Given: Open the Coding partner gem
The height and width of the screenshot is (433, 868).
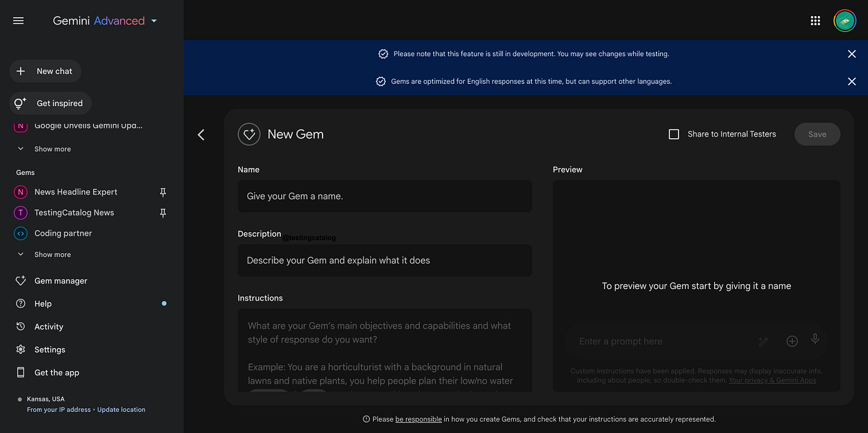Looking at the screenshot, I should click(63, 233).
